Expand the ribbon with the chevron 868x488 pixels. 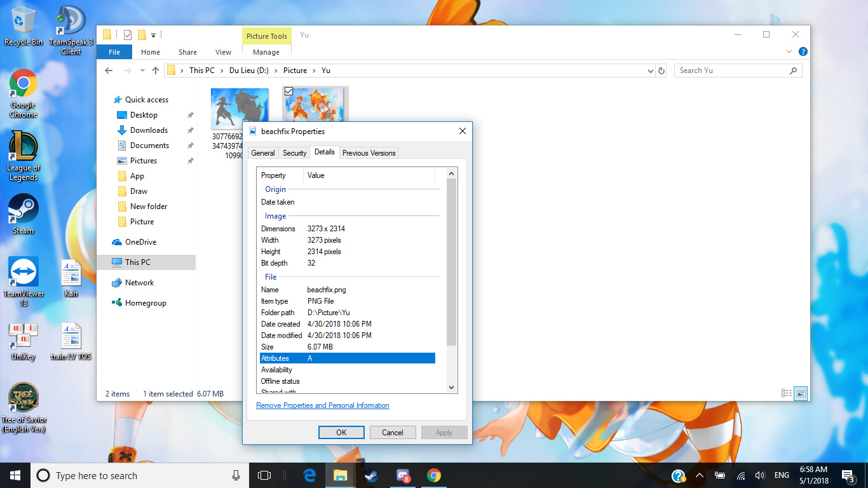coord(789,51)
